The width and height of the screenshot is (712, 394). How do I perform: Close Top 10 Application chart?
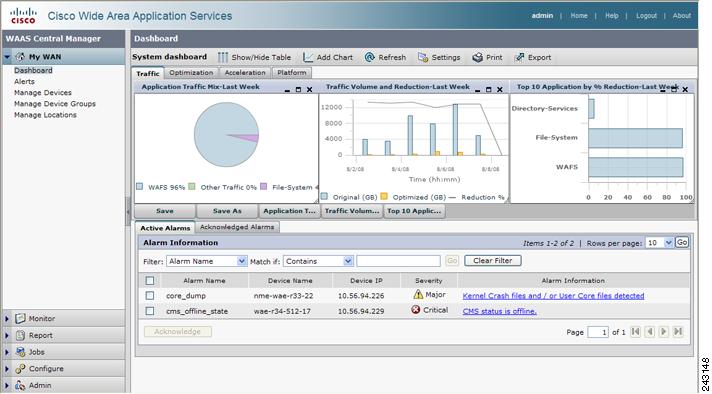tap(686, 90)
